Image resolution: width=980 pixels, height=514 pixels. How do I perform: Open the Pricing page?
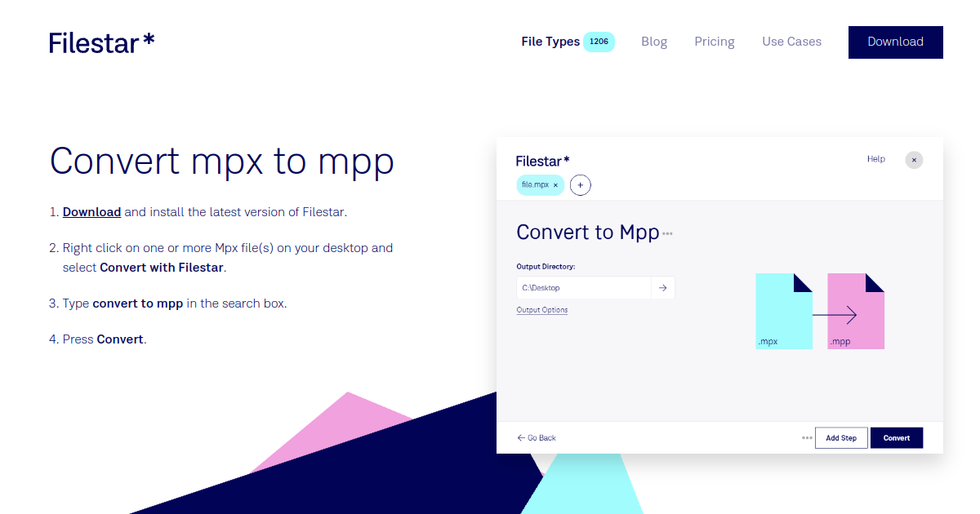tap(715, 42)
